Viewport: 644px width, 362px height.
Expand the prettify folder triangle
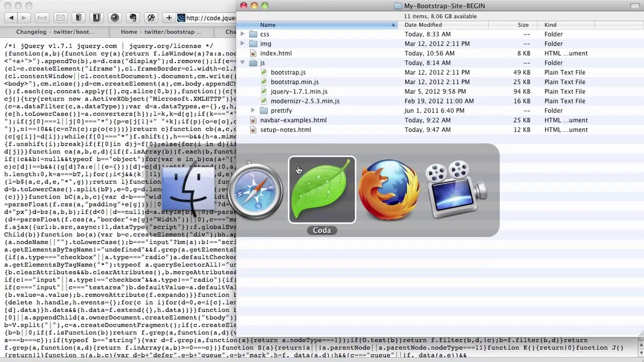tap(253, 110)
